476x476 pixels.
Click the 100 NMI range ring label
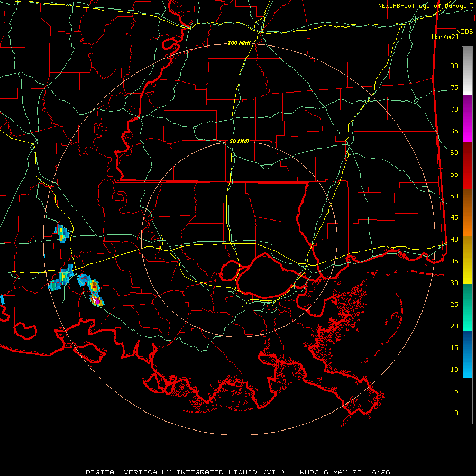pos(239,43)
